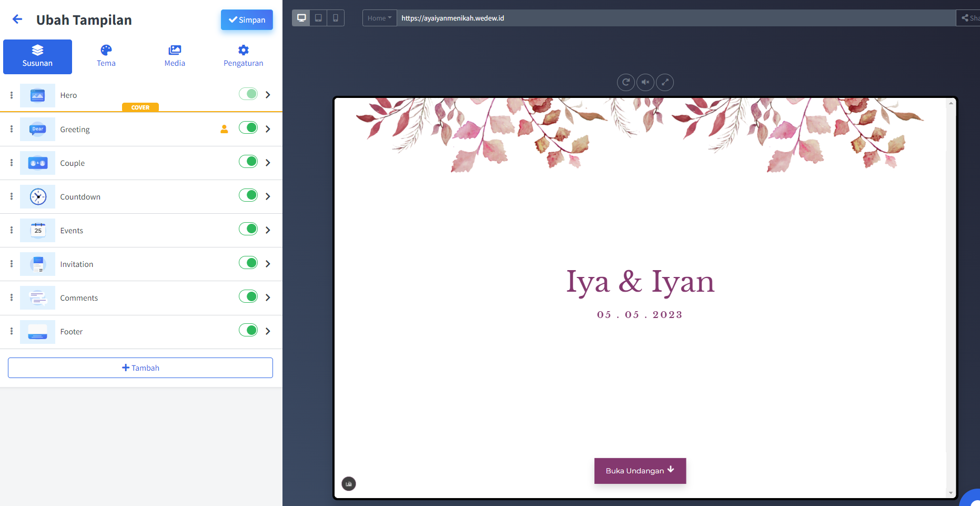Click the Countdown clock icon
Screen dimensions: 980x506
click(x=37, y=196)
